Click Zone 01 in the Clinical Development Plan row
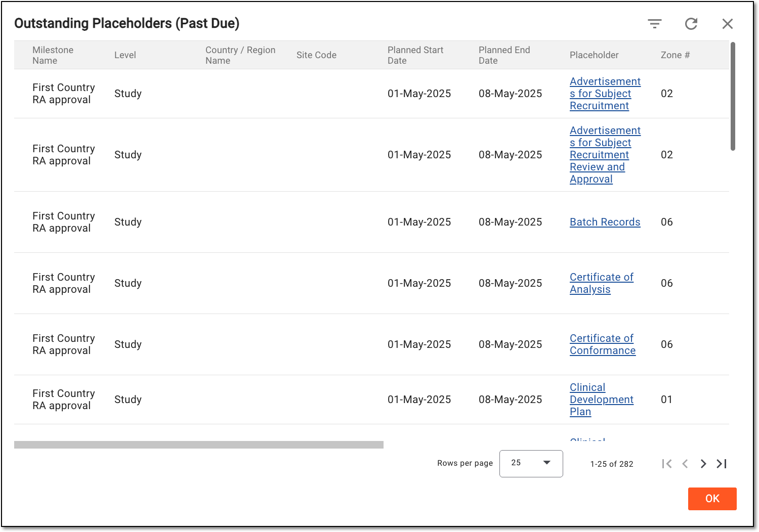759x532 pixels. click(666, 400)
